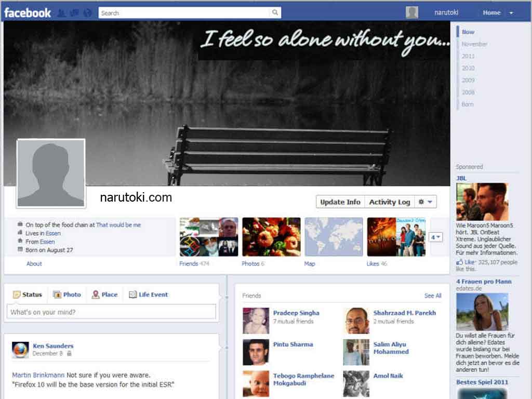Click See All friends
532x399 pixels.
click(433, 296)
